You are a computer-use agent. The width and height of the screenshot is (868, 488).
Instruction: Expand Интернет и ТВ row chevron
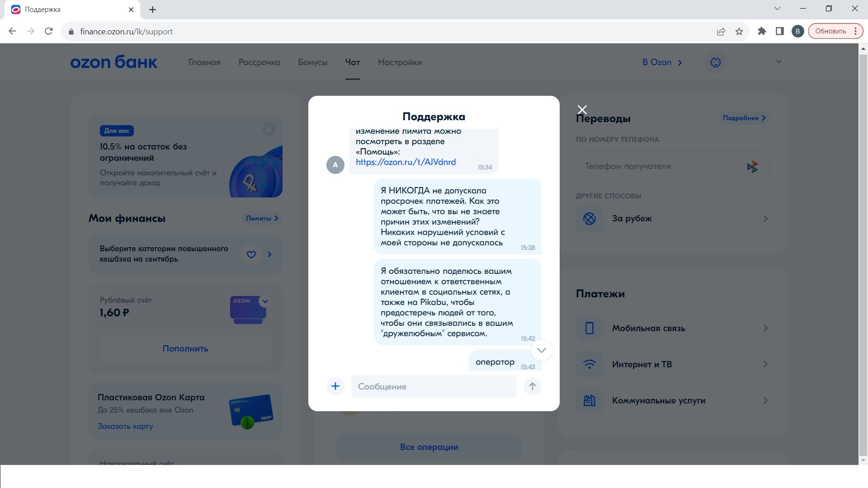pos(765,364)
